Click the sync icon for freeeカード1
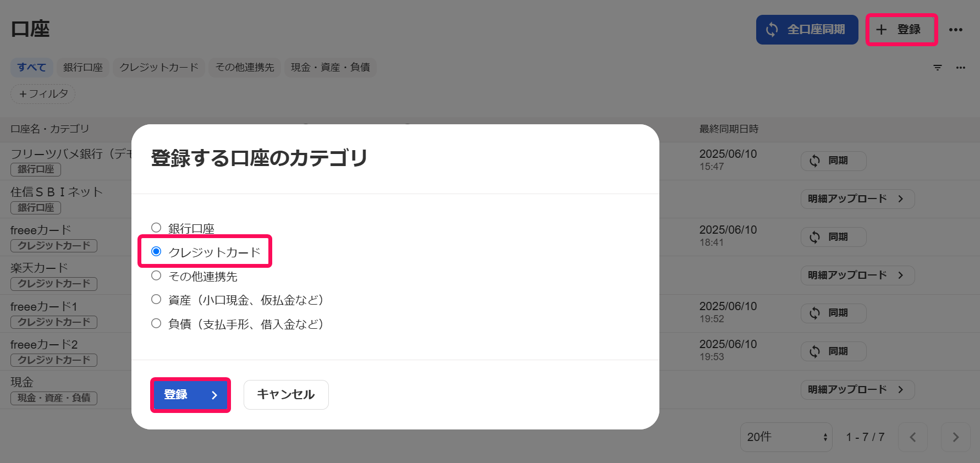Image resolution: width=980 pixels, height=463 pixels. [x=814, y=313]
